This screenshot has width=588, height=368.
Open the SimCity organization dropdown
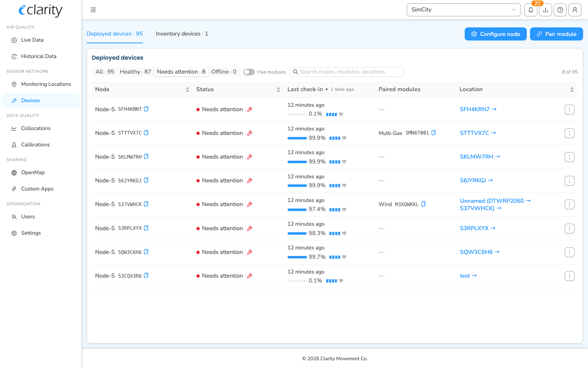click(x=464, y=10)
